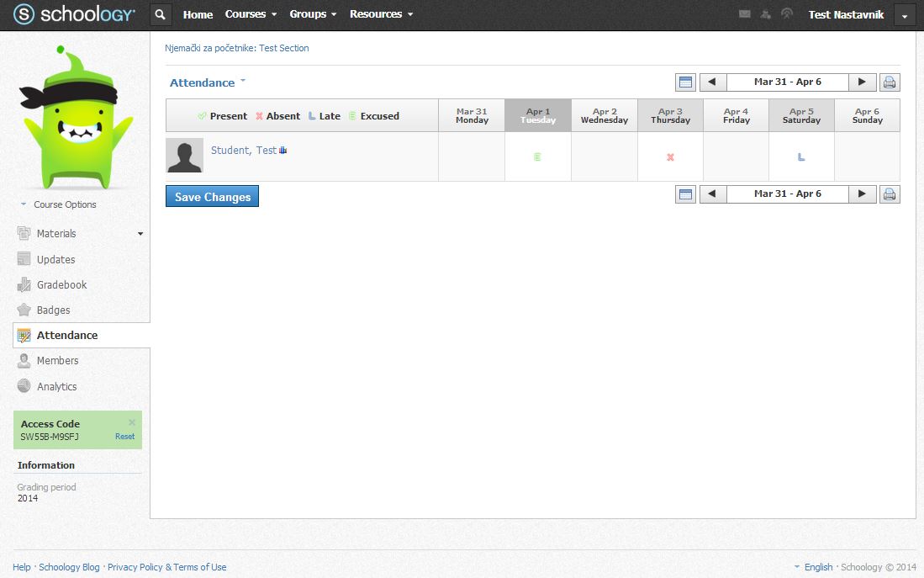This screenshot has width=924, height=578.
Task: Open the upper calendar picker icon
Action: (686, 82)
